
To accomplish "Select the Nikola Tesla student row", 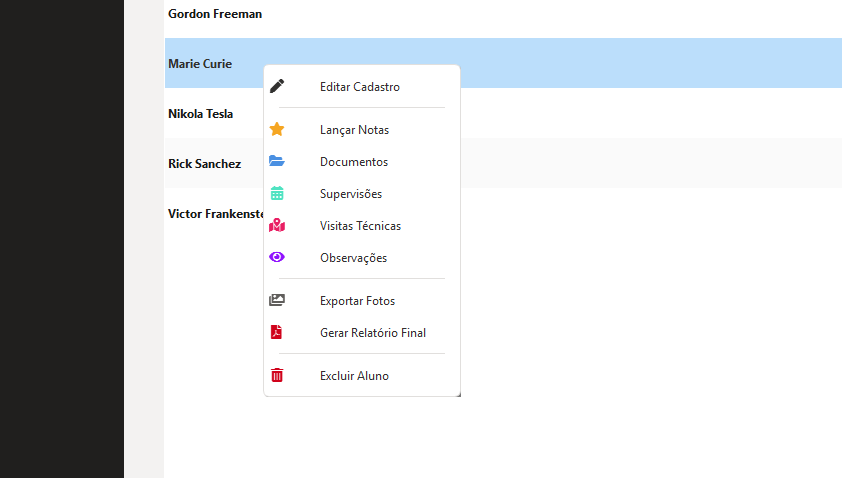I will coord(201,114).
